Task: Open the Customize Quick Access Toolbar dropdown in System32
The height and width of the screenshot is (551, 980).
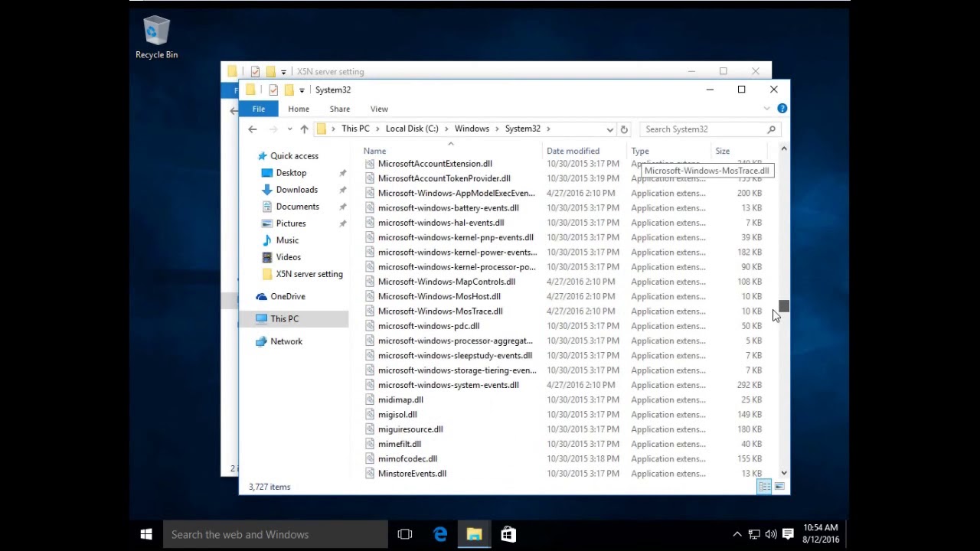Action: click(302, 90)
